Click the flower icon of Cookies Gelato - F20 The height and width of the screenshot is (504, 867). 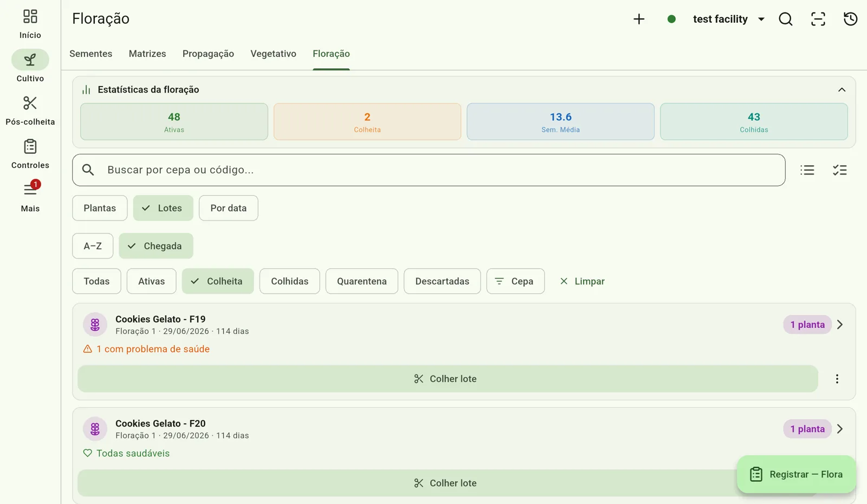(x=95, y=429)
